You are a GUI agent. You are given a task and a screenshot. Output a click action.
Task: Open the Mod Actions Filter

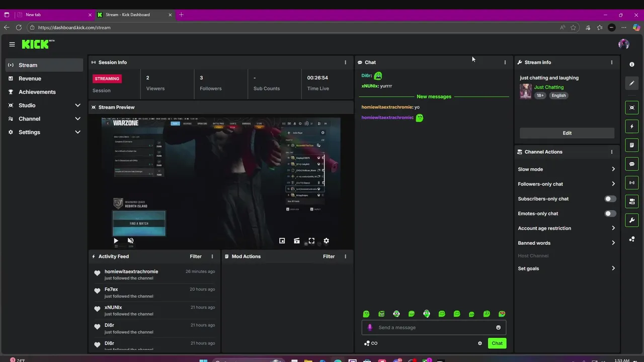[329, 256]
